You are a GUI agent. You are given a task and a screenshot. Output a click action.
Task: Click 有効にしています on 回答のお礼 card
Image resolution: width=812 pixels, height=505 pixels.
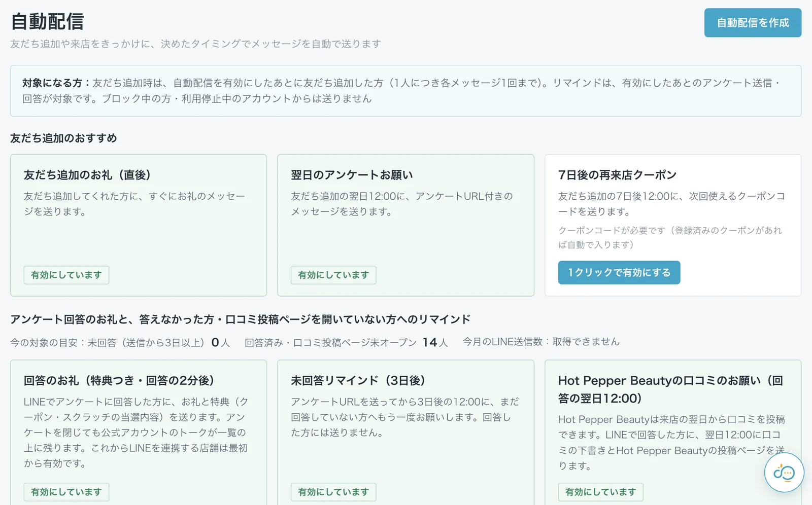pos(66,492)
